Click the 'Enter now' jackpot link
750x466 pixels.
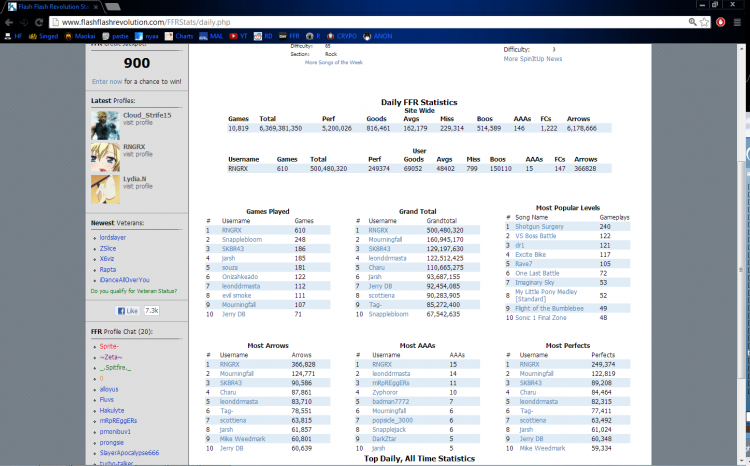click(x=107, y=80)
